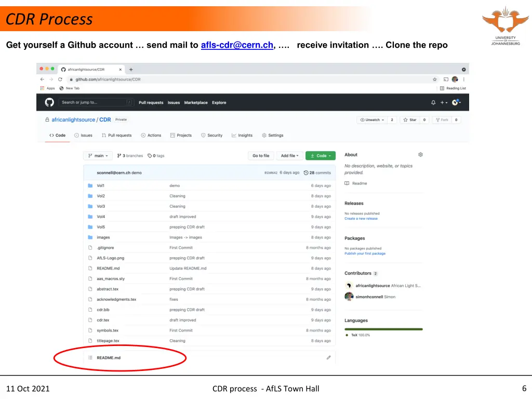Click the afls-cdr@cern.ch email link
Screen dimensions: 532x399
(237, 45)
